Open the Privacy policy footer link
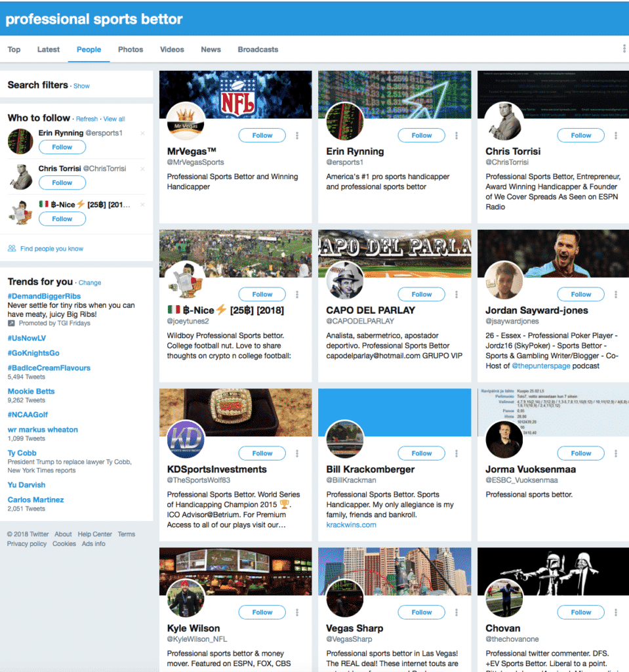The width and height of the screenshot is (629, 672). [x=27, y=544]
